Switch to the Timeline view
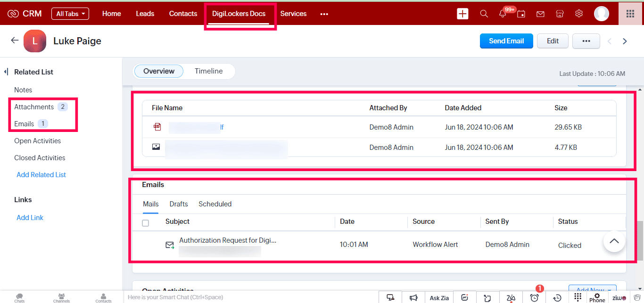The width and height of the screenshot is (644, 303). [x=209, y=71]
